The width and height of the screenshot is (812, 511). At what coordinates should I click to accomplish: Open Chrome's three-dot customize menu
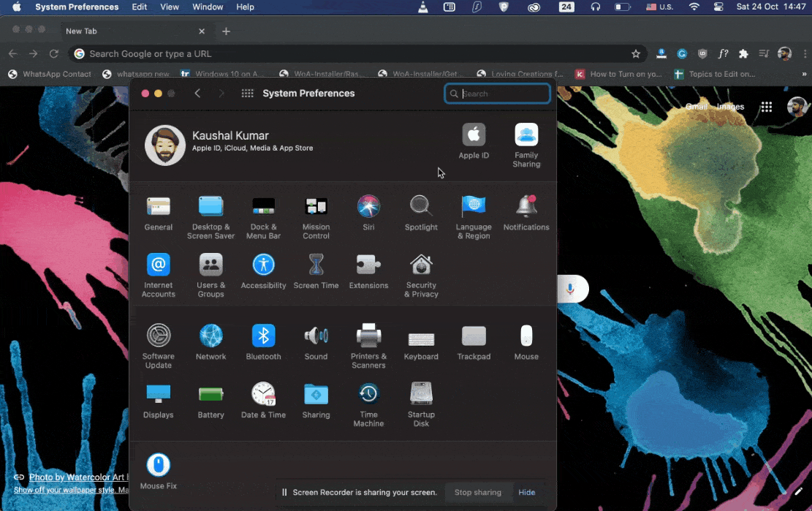pyautogui.click(x=806, y=53)
